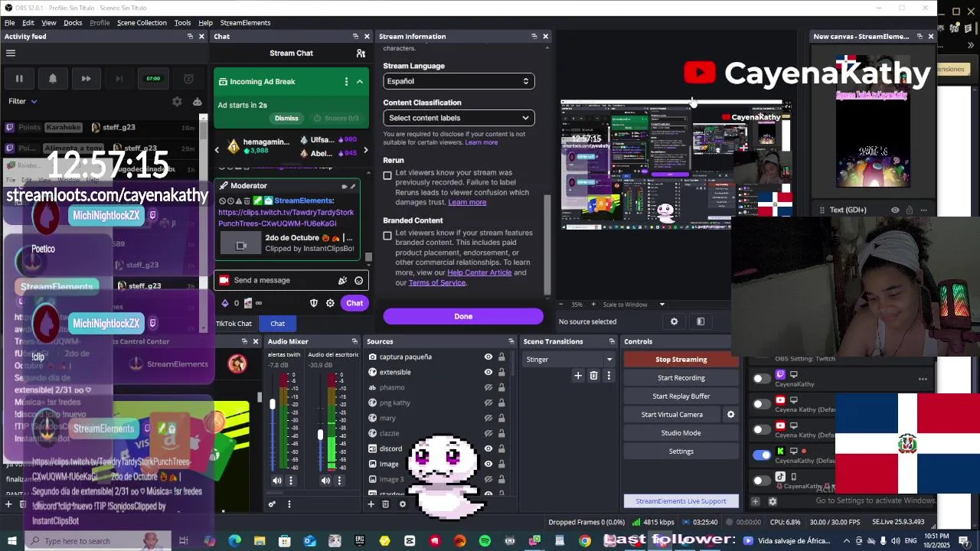Hide the extensible source
The width and height of the screenshot is (980, 551).
(488, 372)
